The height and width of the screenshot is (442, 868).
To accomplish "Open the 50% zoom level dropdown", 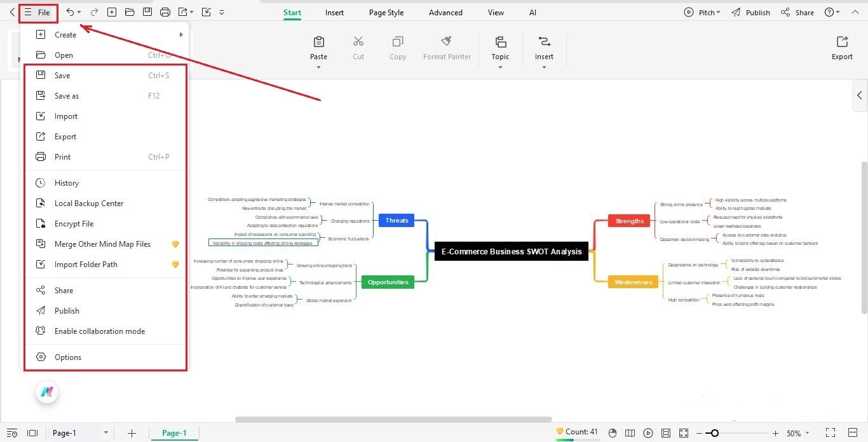I will pyautogui.click(x=799, y=433).
